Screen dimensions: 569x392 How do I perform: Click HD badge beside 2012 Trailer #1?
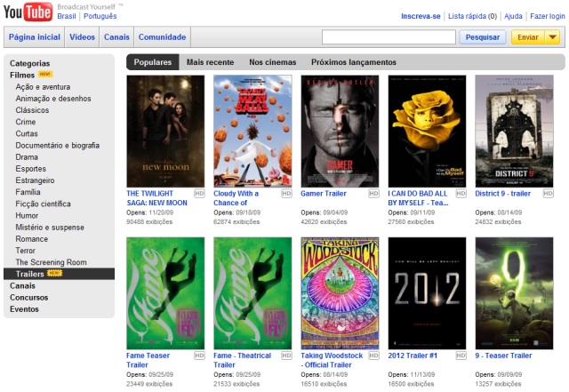pyautogui.click(x=461, y=356)
